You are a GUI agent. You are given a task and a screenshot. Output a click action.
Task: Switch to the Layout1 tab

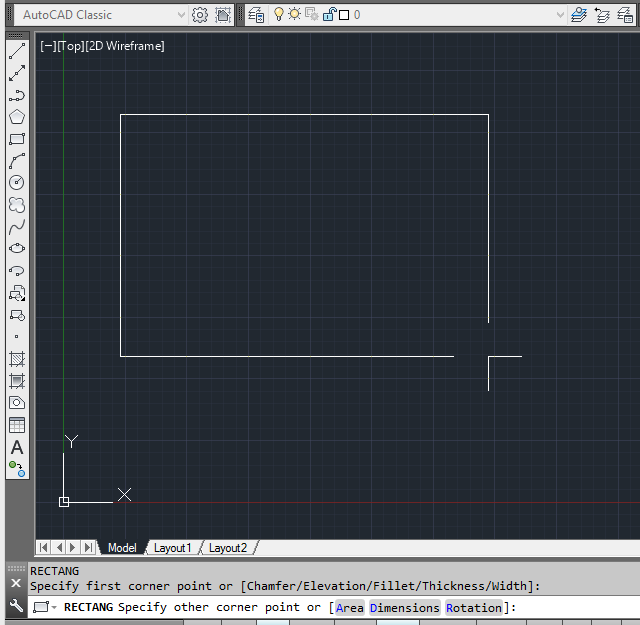[173, 548]
